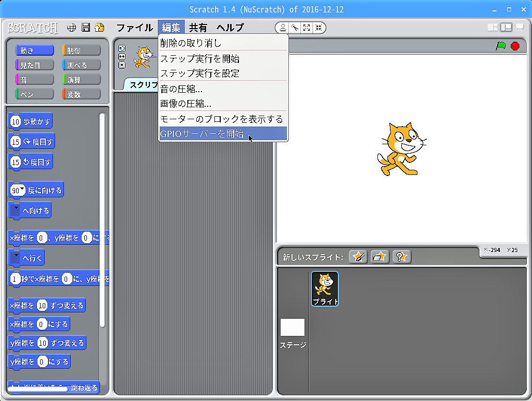
Task: Click the green flag to start
Action: click(x=501, y=46)
